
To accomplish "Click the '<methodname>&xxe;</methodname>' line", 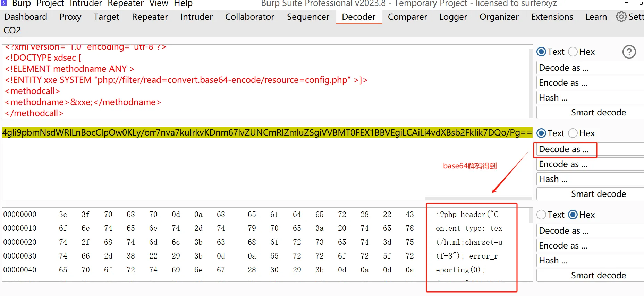I will click(83, 102).
